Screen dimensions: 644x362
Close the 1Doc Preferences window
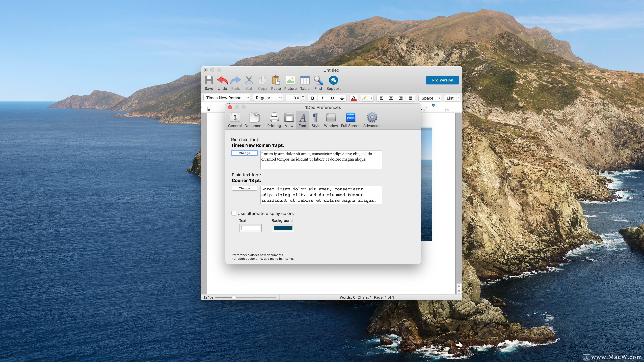point(230,107)
